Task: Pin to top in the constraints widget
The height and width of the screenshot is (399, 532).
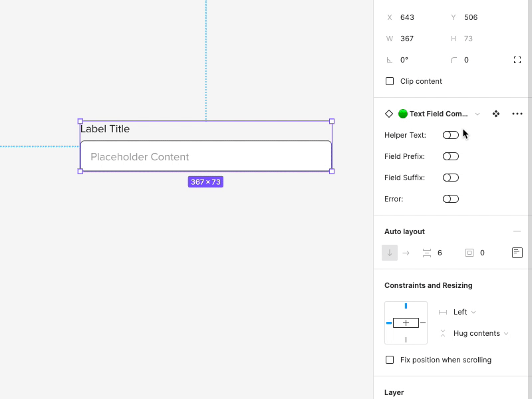Action: click(x=406, y=306)
